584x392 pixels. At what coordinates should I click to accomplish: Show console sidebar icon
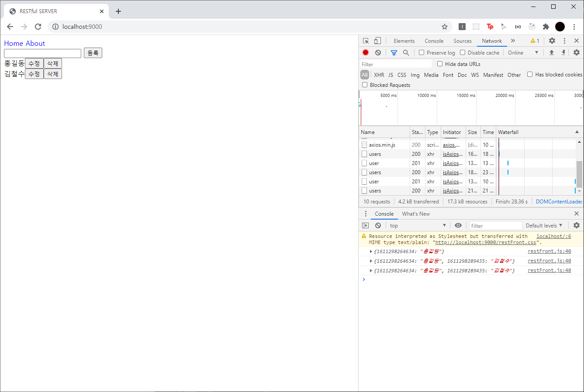tap(366, 226)
